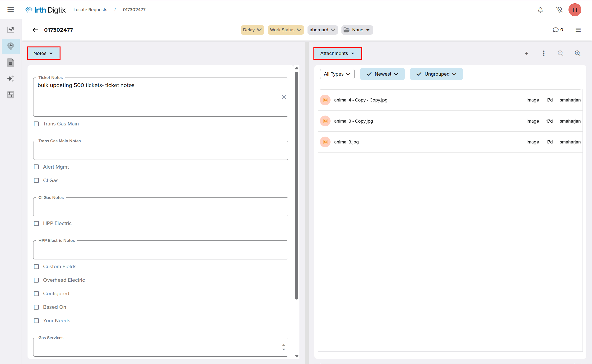Click the zoom in magnifier icon
Screen dimensions: 592x364
tap(577, 53)
